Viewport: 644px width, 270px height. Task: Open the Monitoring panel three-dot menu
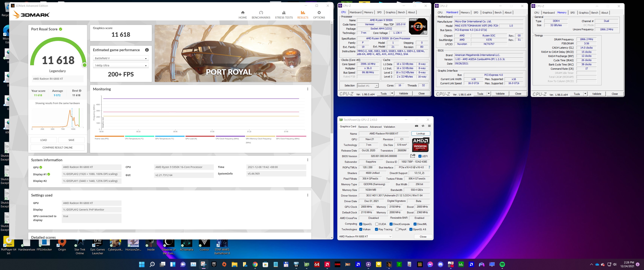tap(308, 89)
